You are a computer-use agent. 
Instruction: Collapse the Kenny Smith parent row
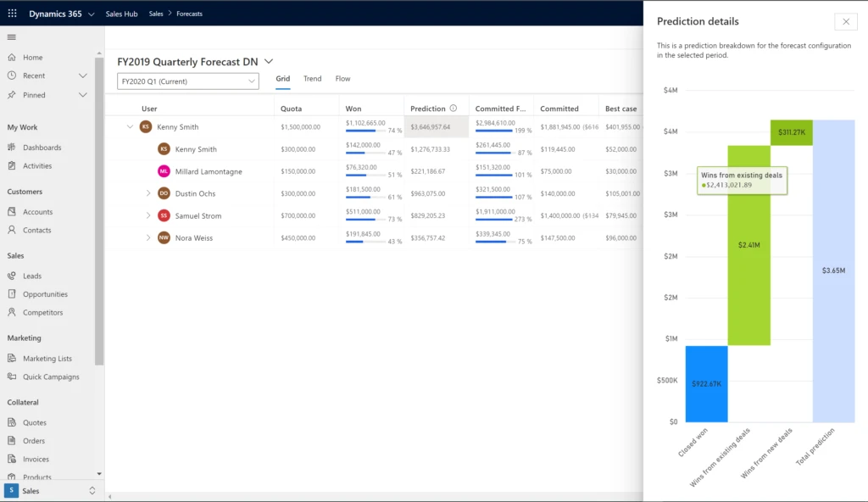click(x=130, y=127)
